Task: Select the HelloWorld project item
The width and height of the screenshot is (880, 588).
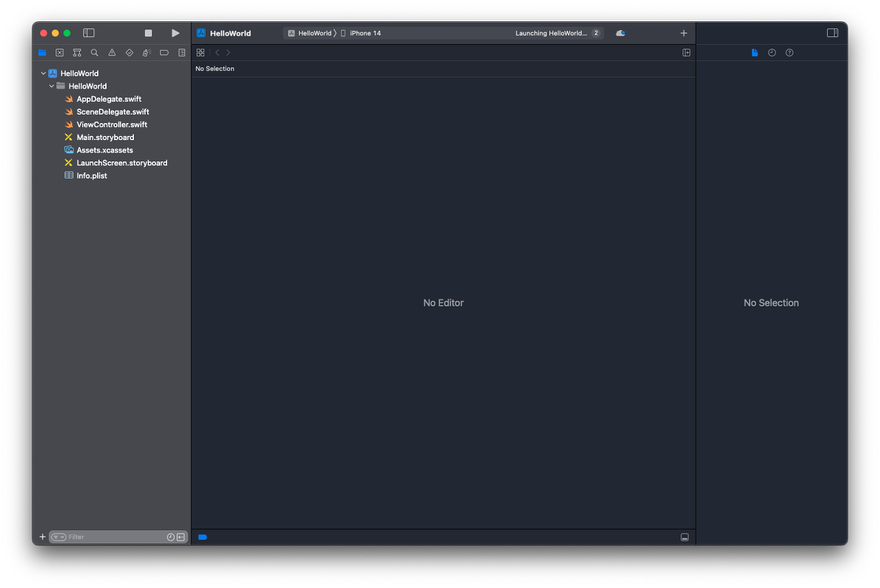Action: tap(79, 73)
